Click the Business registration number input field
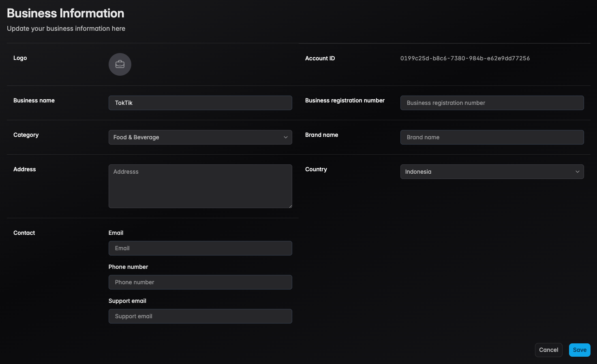This screenshot has height=364, width=597. (x=492, y=103)
